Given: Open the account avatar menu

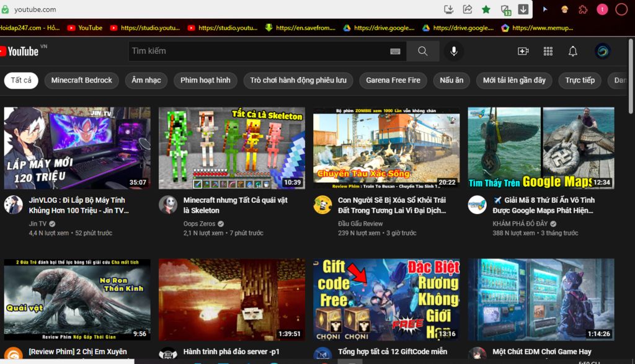Looking at the screenshot, I should point(603,51).
